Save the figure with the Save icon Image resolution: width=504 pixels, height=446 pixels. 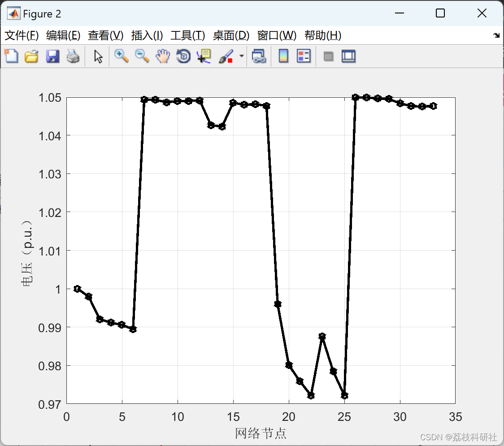pyautogui.click(x=52, y=56)
